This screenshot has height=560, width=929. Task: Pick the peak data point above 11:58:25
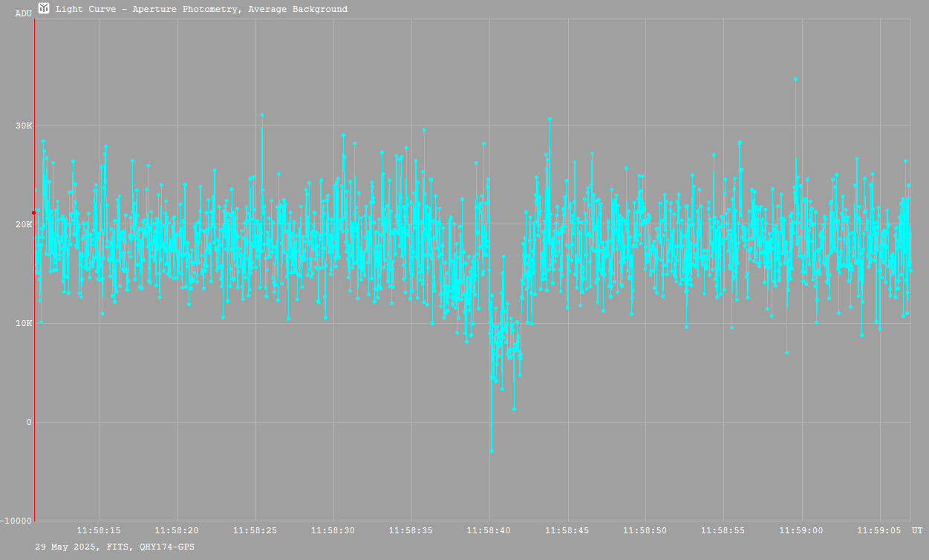262,115
